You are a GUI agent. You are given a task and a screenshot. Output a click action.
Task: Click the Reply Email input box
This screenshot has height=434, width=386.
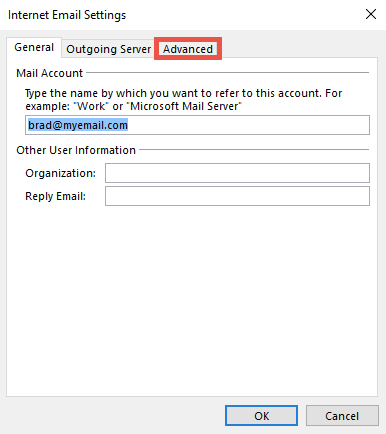coord(237,196)
